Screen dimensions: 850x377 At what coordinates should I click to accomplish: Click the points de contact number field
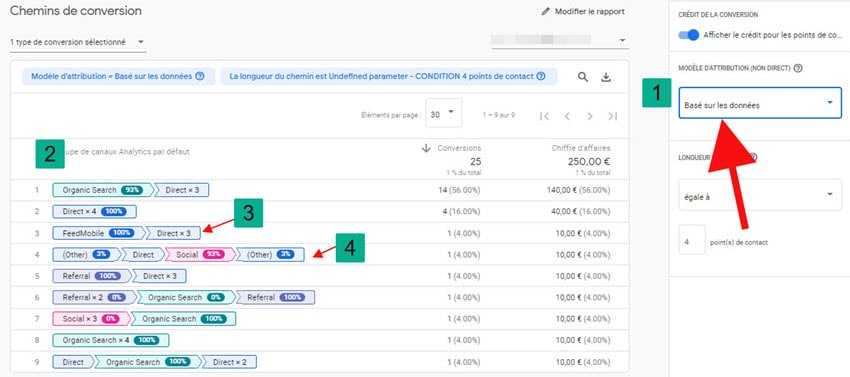point(692,240)
